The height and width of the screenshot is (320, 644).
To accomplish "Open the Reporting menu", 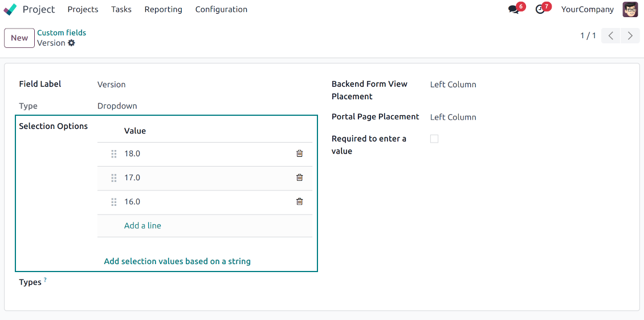I will coord(163,10).
